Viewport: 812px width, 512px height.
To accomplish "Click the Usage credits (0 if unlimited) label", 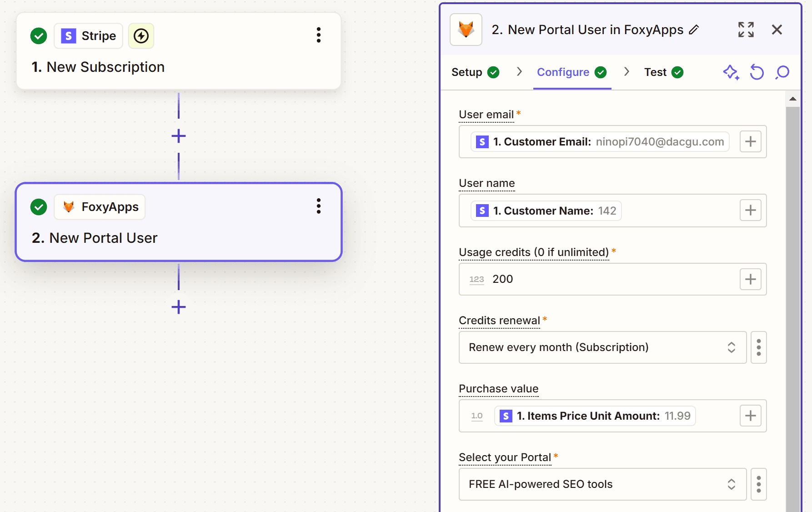I will tap(534, 252).
